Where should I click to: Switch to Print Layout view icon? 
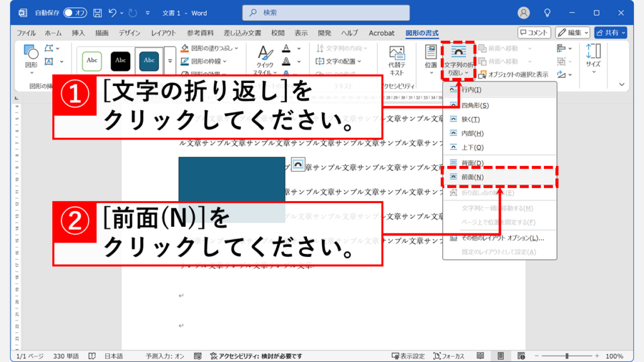click(501, 356)
